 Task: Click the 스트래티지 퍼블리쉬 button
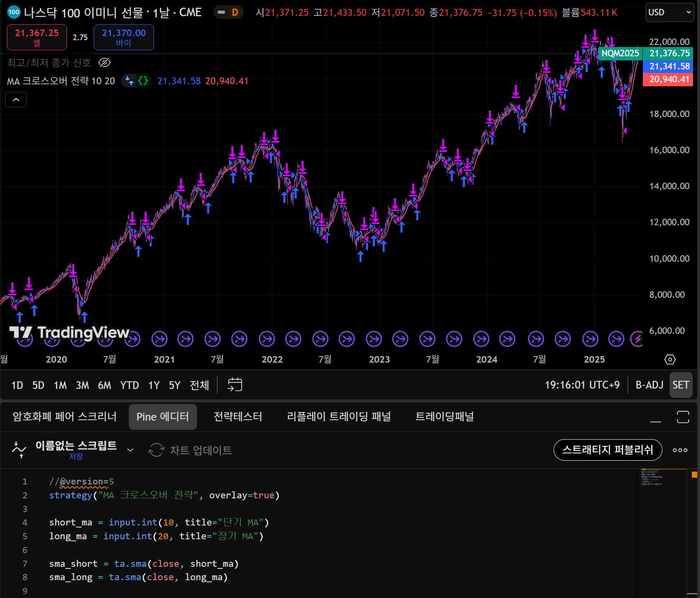(x=608, y=450)
